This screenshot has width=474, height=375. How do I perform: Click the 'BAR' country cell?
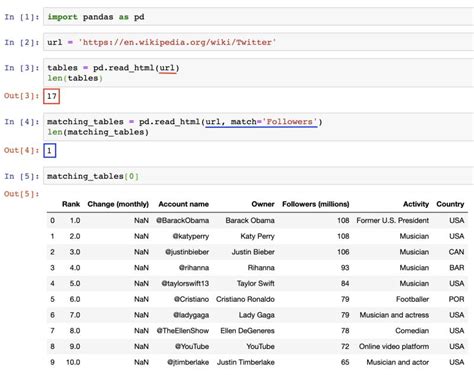(x=457, y=268)
